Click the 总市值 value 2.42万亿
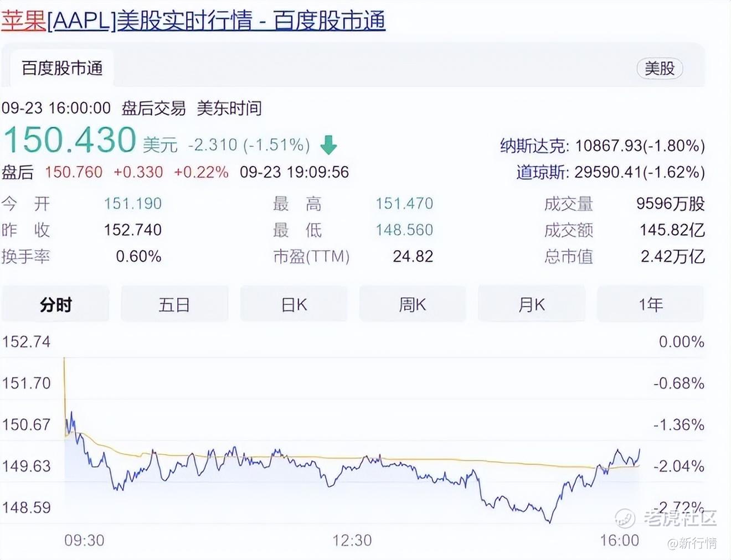Viewport: 731px width, 560px height. (673, 256)
